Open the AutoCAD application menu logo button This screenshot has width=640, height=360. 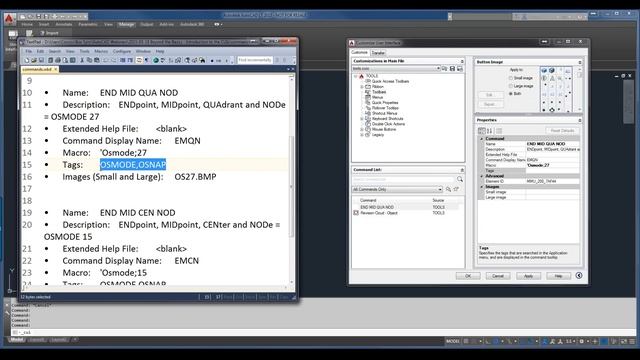(9, 19)
